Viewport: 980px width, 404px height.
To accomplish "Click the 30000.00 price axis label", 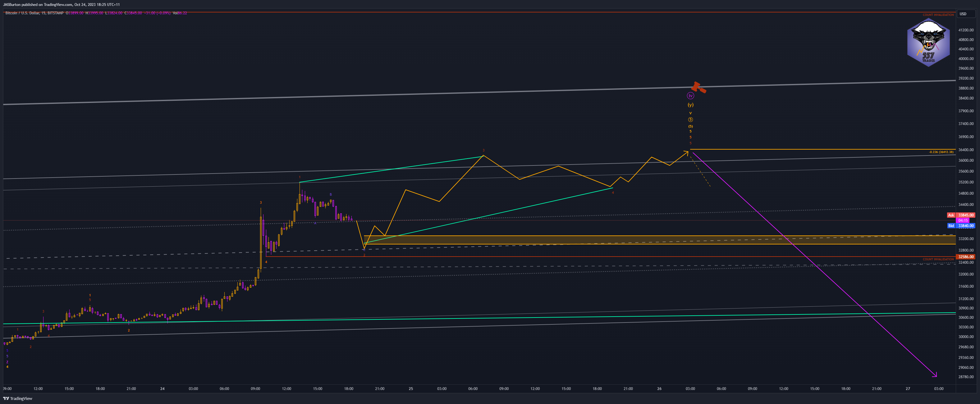I will click(x=966, y=337).
